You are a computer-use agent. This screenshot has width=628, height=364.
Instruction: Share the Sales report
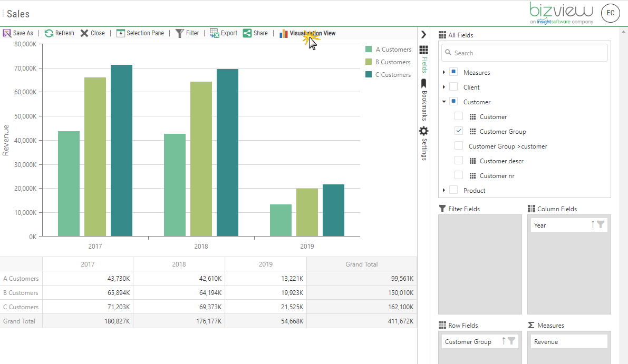pos(255,33)
